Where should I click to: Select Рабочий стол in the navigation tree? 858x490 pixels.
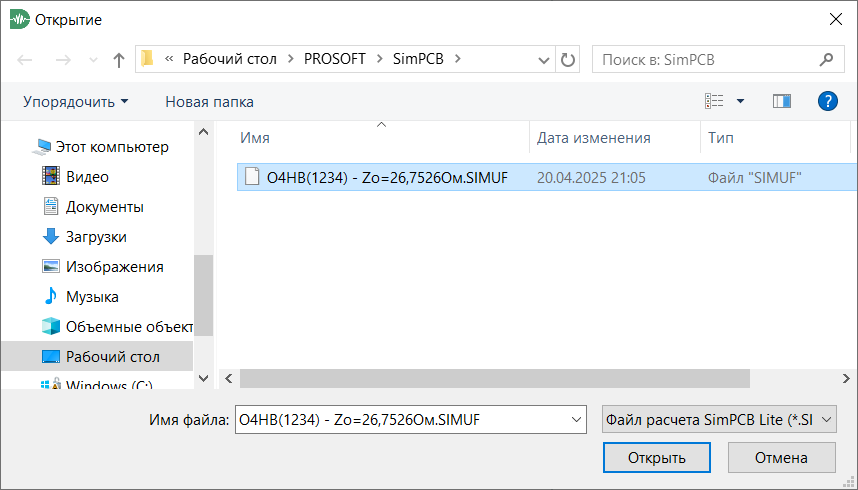point(97,356)
